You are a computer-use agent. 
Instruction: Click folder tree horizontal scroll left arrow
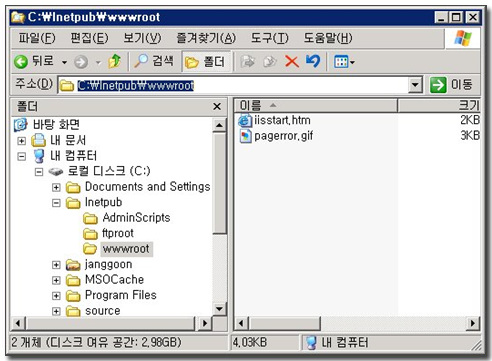18,323
